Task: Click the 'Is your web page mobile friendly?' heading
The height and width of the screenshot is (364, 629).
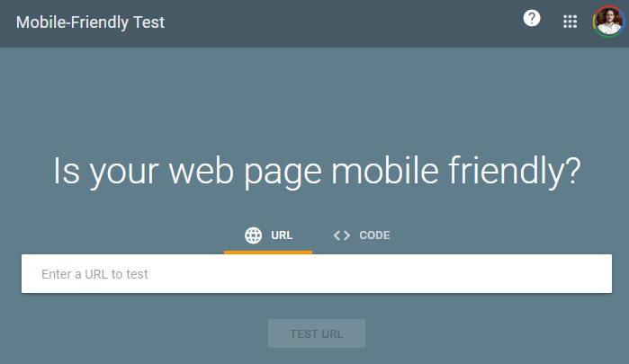Action: [316, 171]
